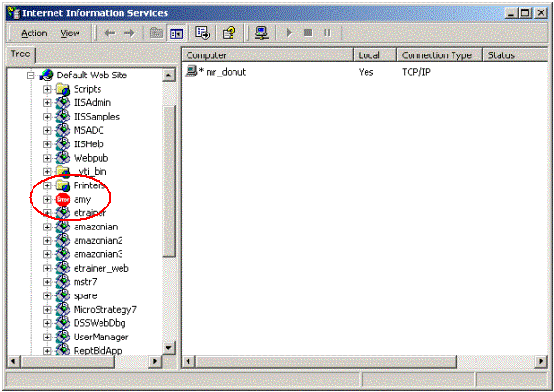
Task: Click the tree pane horizontal scroll right arrow
Action: click(155, 361)
